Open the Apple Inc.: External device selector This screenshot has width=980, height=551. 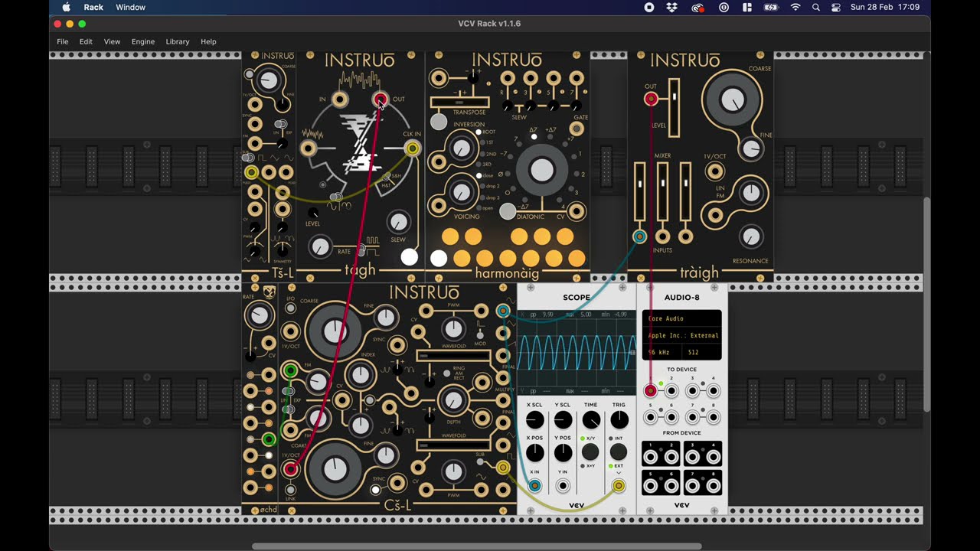coord(682,335)
